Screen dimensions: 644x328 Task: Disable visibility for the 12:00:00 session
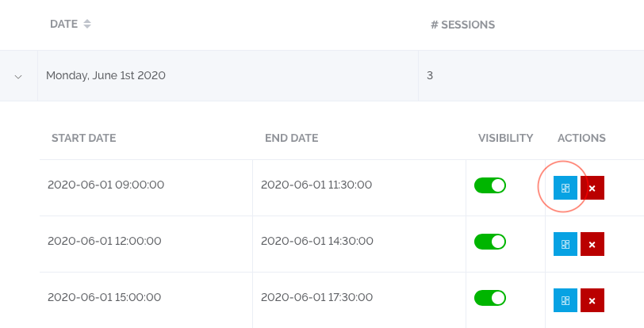(489, 242)
